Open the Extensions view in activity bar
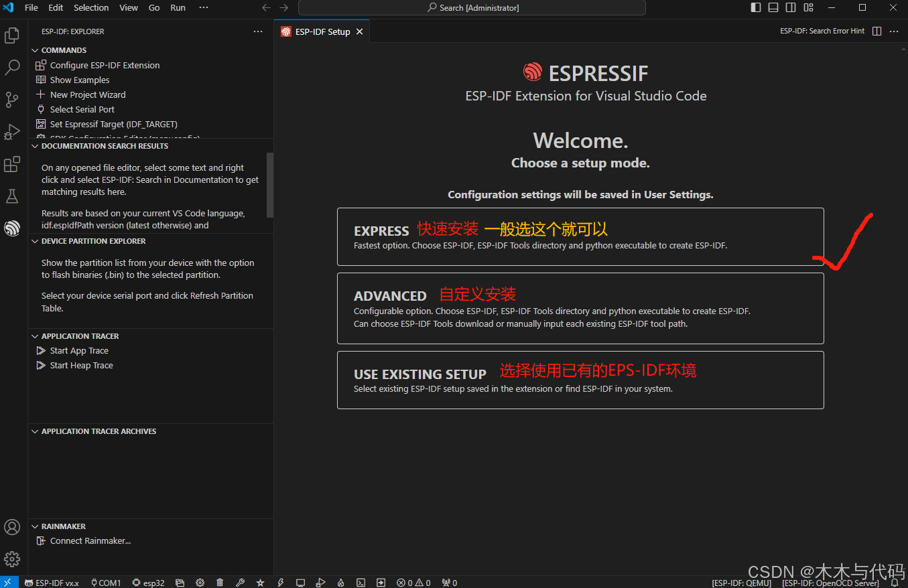This screenshot has height=588, width=908. coord(12,164)
